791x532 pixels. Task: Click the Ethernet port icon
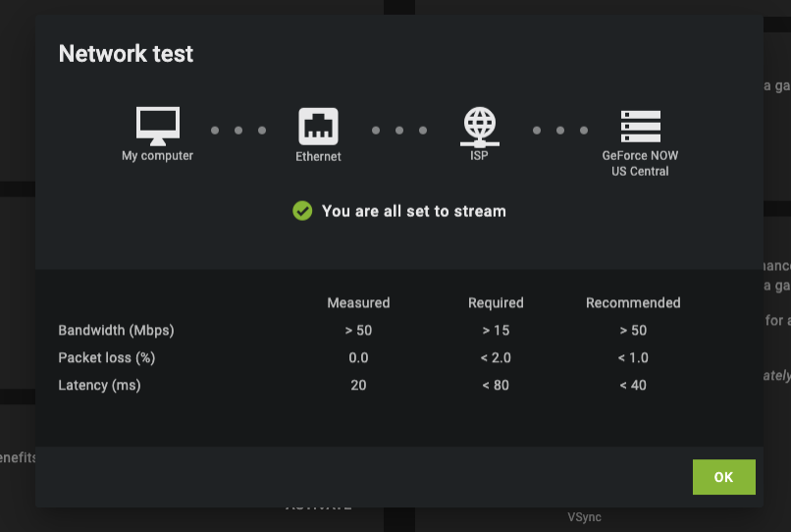pyautogui.click(x=318, y=127)
